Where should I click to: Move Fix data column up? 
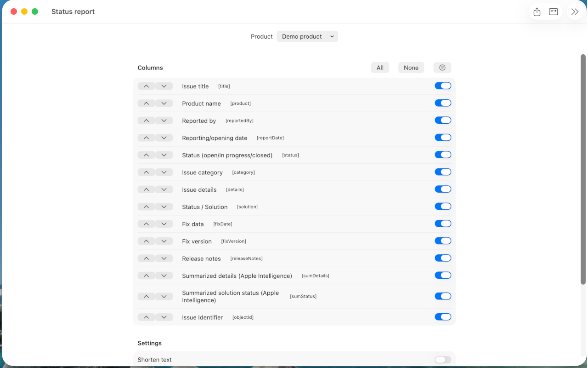pyautogui.click(x=146, y=224)
